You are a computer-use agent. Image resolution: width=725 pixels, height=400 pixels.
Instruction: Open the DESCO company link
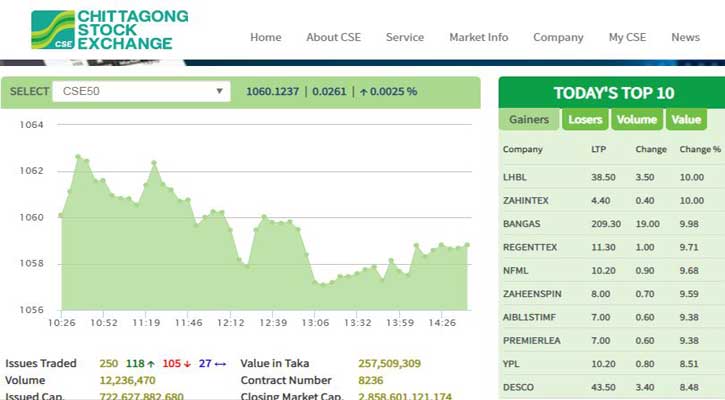pyautogui.click(x=518, y=388)
